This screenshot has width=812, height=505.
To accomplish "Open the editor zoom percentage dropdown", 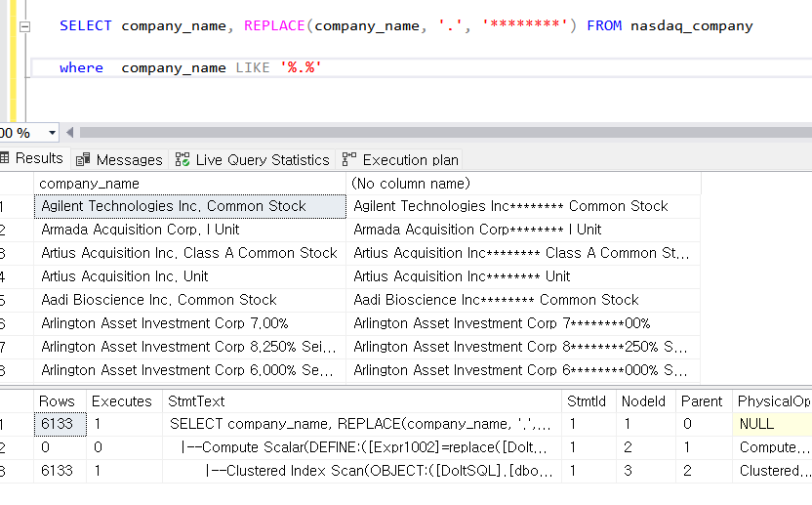I will coord(52,133).
